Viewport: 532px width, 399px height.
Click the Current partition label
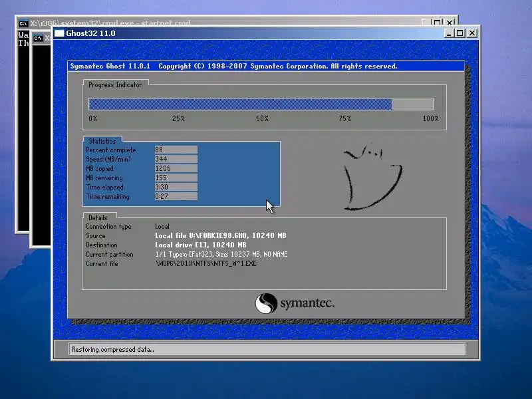pos(110,254)
